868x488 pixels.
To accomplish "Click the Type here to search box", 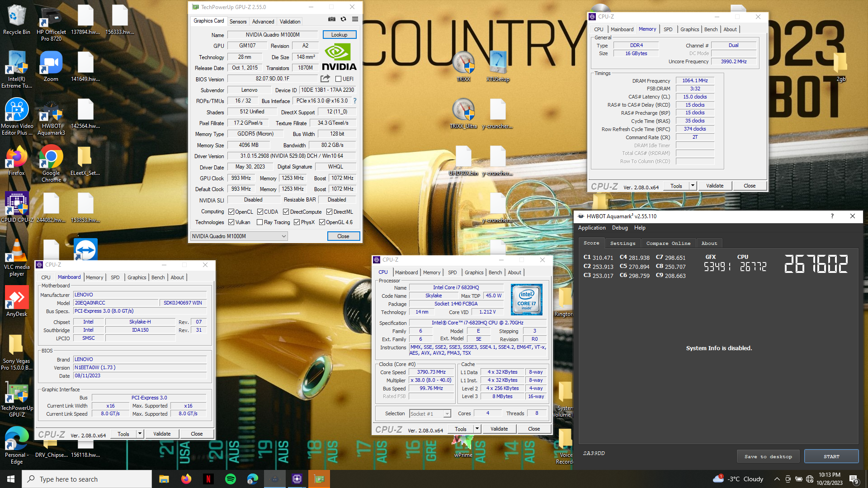I will click(x=87, y=479).
